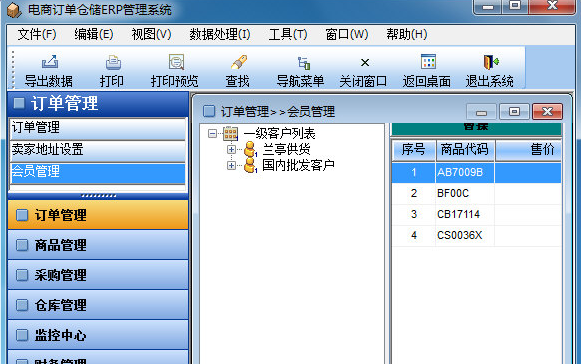This screenshot has height=364, width=581.
Task: Click the 国内批发客户 user icon
Action: coord(250,165)
